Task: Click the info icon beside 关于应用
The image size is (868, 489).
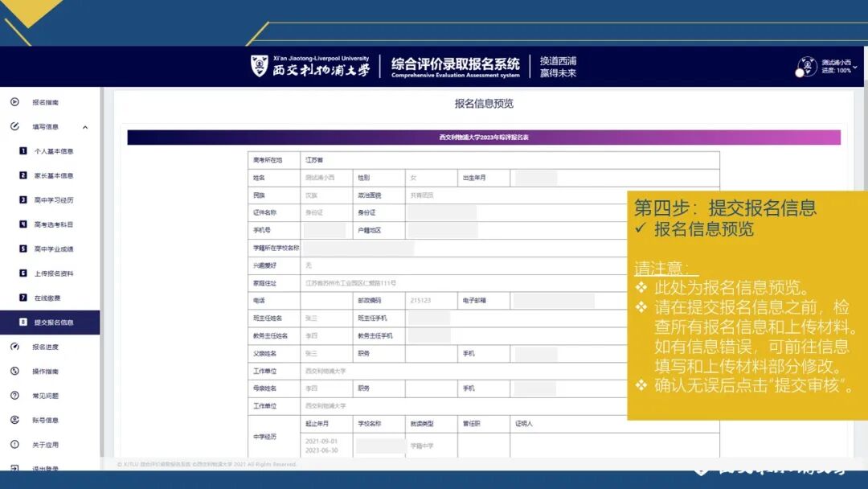Action: click(13, 442)
